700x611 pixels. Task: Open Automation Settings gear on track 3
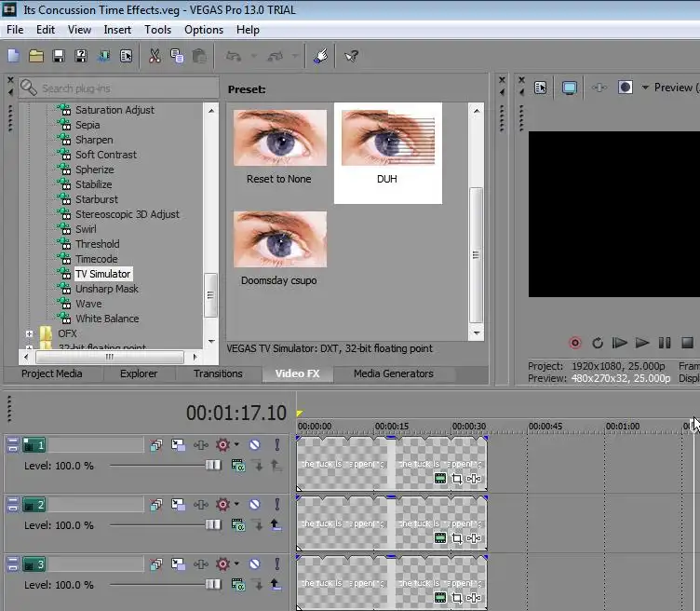click(x=222, y=564)
